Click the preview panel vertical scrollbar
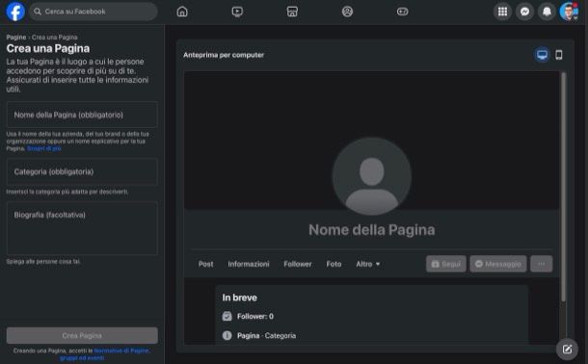Screen dimensions: 588x364 coord(563,187)
